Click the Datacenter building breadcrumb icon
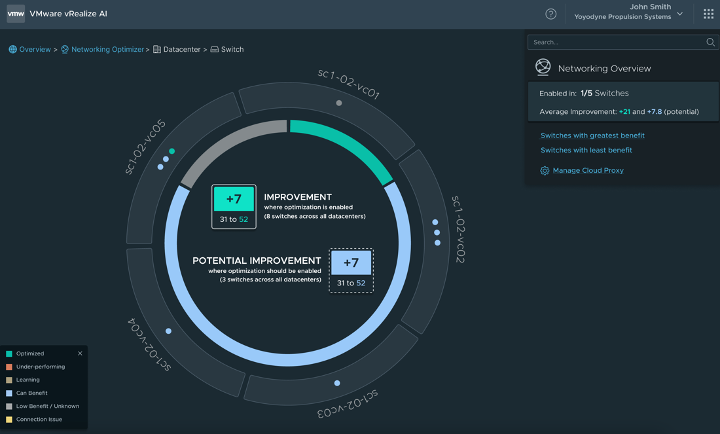Screen dimensions: 720x434 [157, 49]
